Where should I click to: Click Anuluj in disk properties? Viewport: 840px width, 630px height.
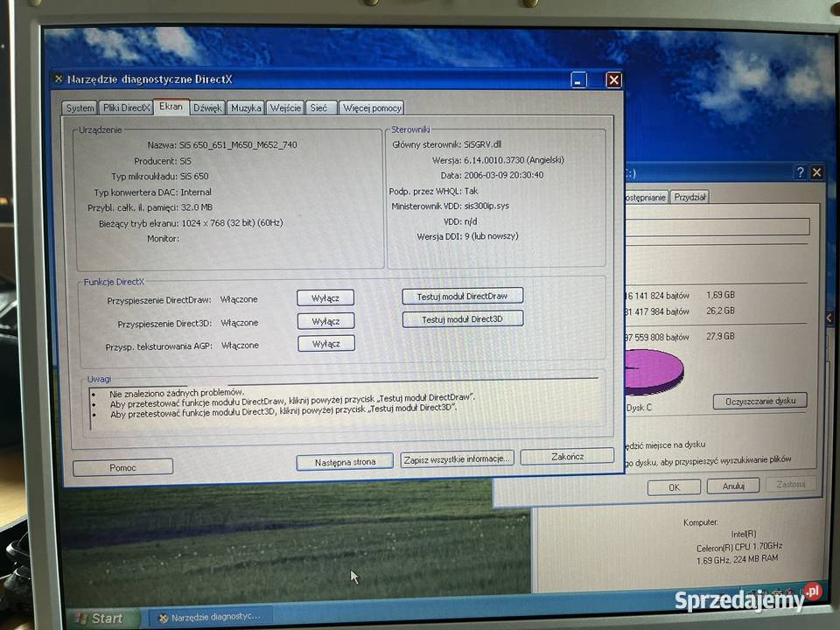click(x=733, y=486)
